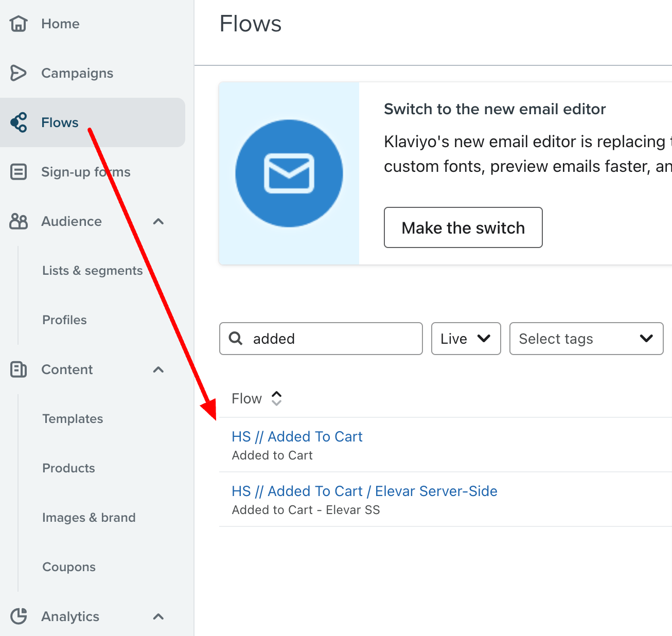Open Templates under Content
This screenshot has width=672, height=636.
click(73, 419)
